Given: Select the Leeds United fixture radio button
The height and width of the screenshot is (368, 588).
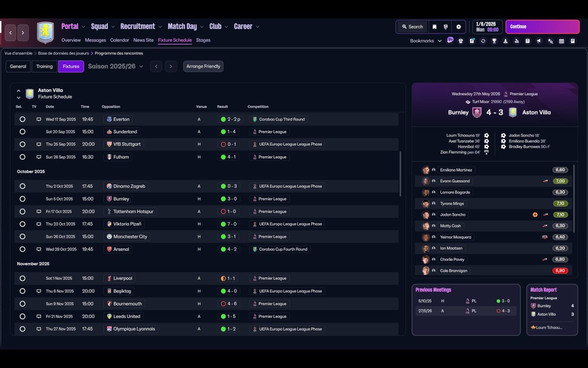Looking at the screenshot, I should point(22,316).
